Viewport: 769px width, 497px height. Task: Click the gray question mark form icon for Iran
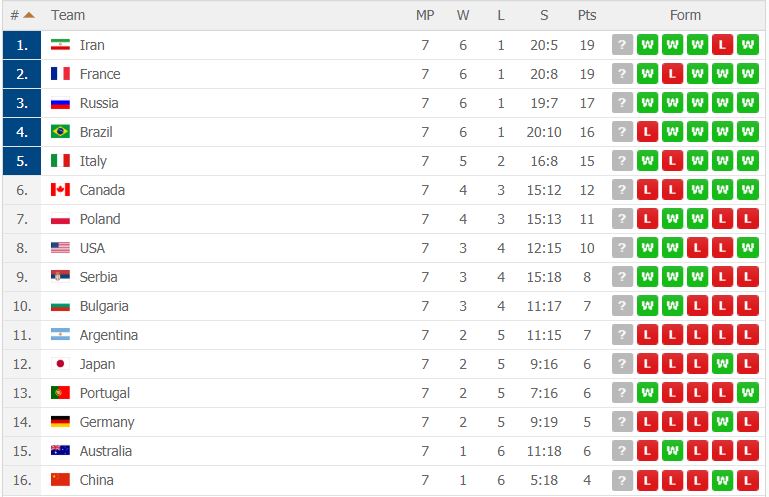(x=622, y=45)
